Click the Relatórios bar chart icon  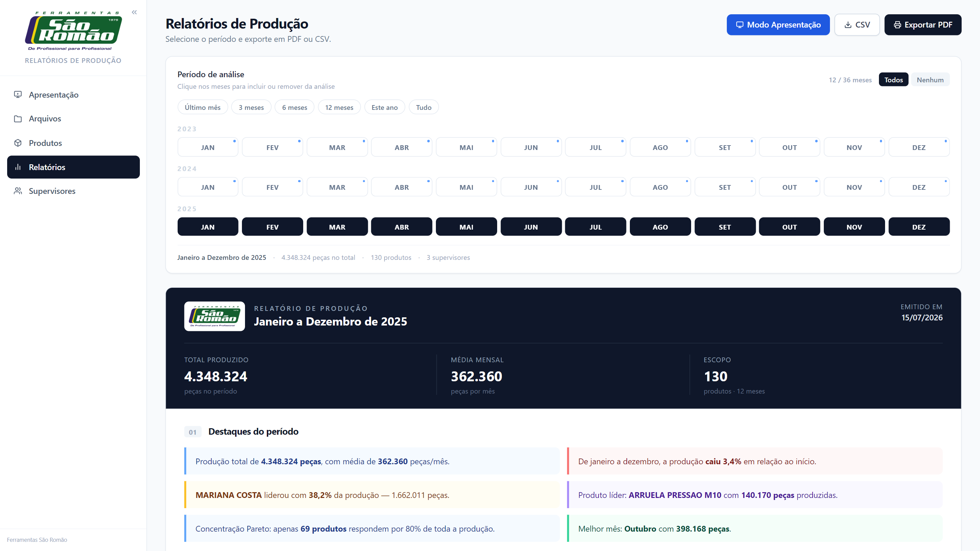coord(18,167)
